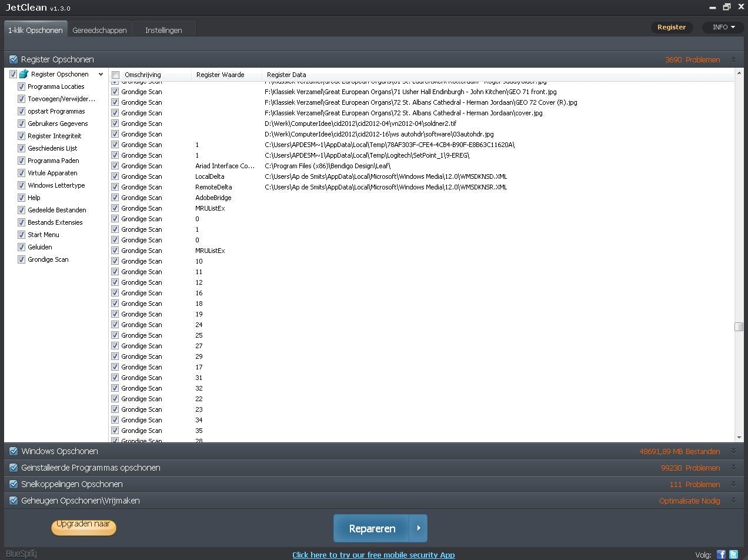Click the Windows Opschonen section check icon
Screen dimensions: 748x560
(14, 451)
